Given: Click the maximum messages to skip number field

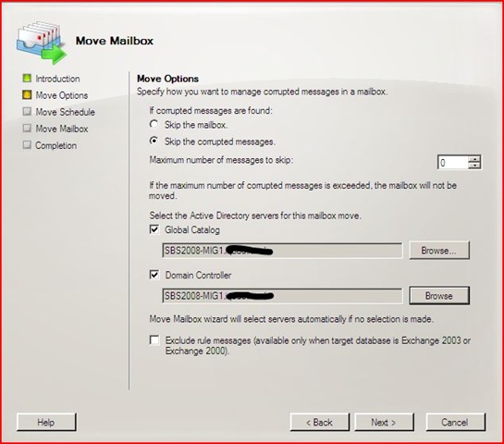Looking at the screenshot, I should (452, 163).
